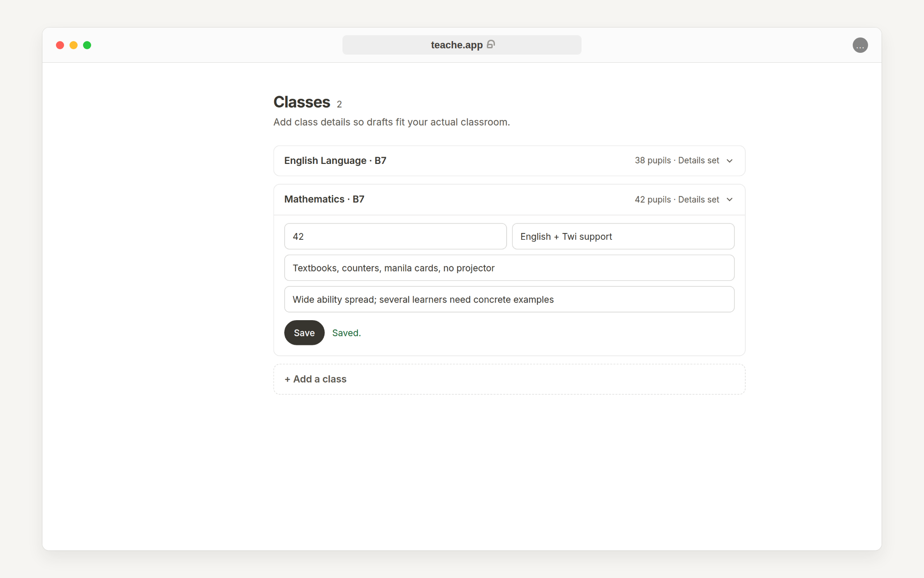Edit the Textbooks, counters resources field
This screenshot has height=578, width=924.
pyautogui.click(x=509, y=268)
